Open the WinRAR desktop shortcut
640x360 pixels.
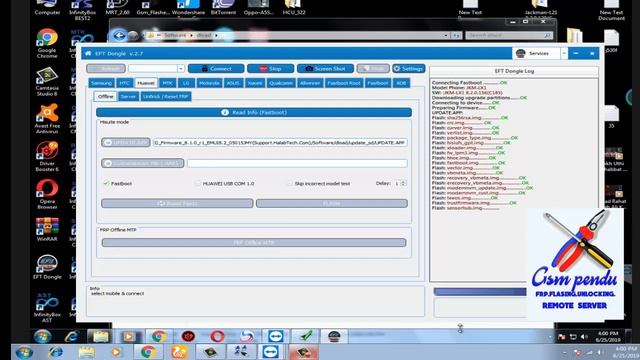47,229
